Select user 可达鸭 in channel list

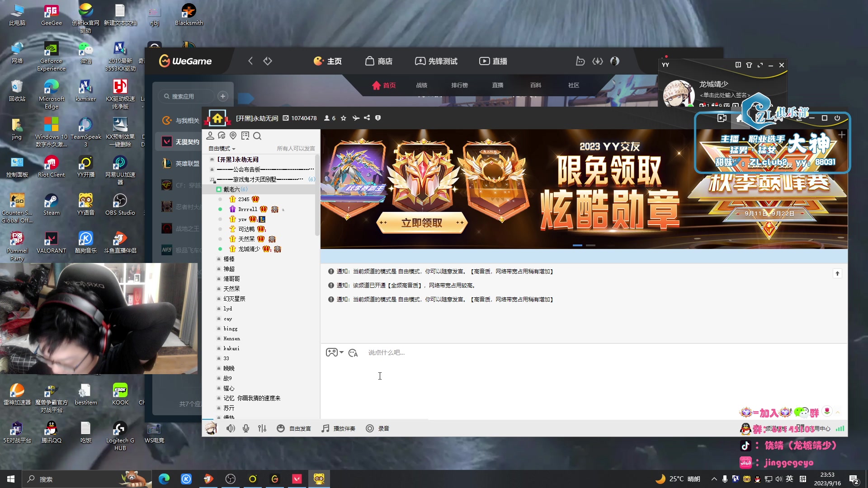pos(246,229)
